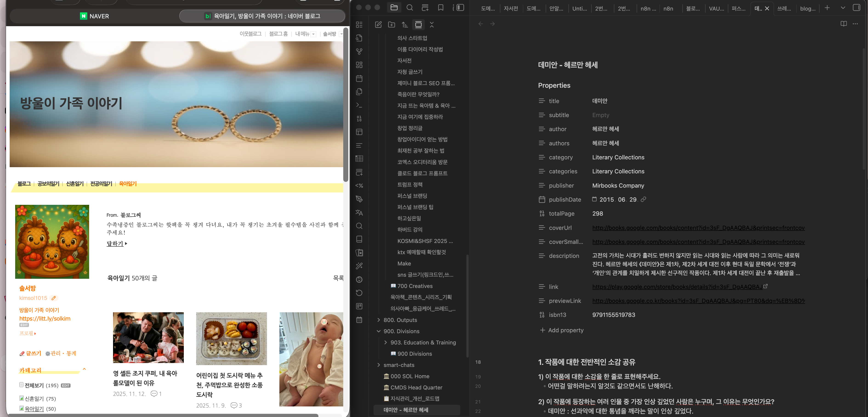Open the sort order icon

click(x=405, y=25)
